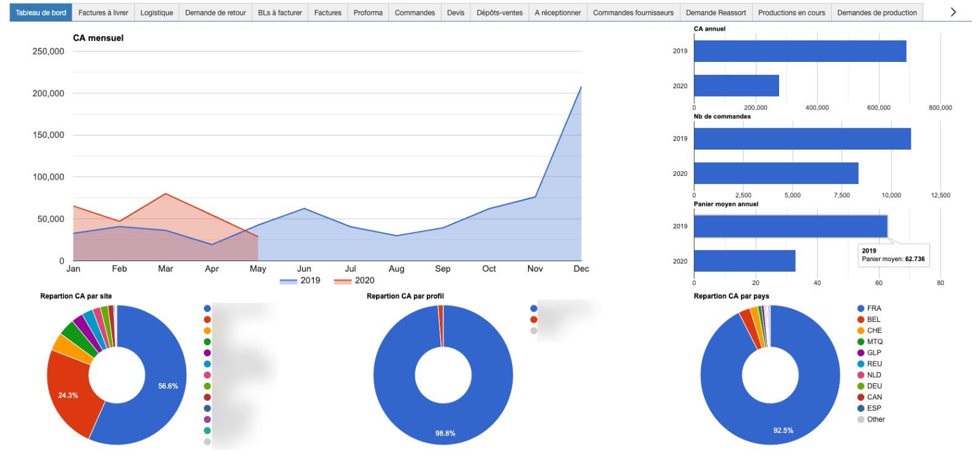Screen dimensions: 980x458
Task: Switch to Demandes de production tab
Action: coord(877,12)
